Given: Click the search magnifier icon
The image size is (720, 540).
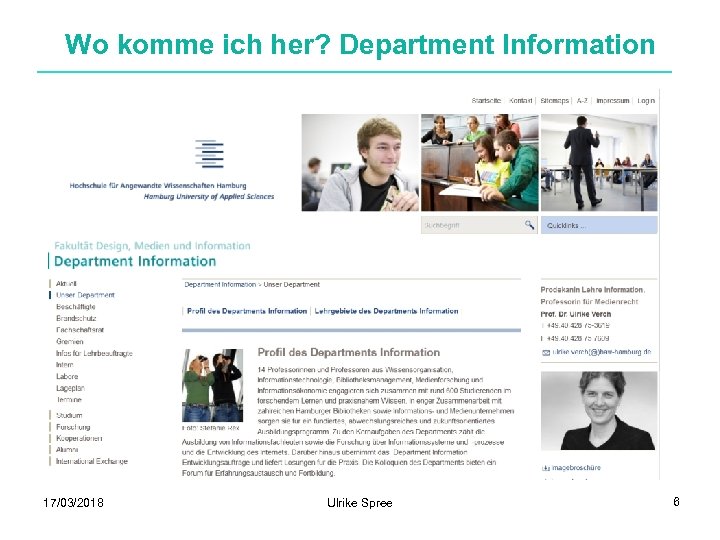Looking at the screenshot, I should tap(529, 225).
